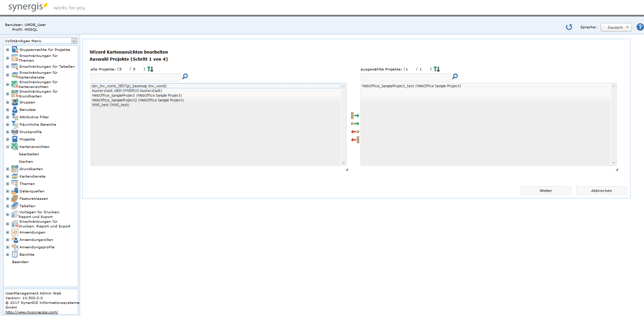Collapse the Kartenansichten tree node

[x=7, y=147]
